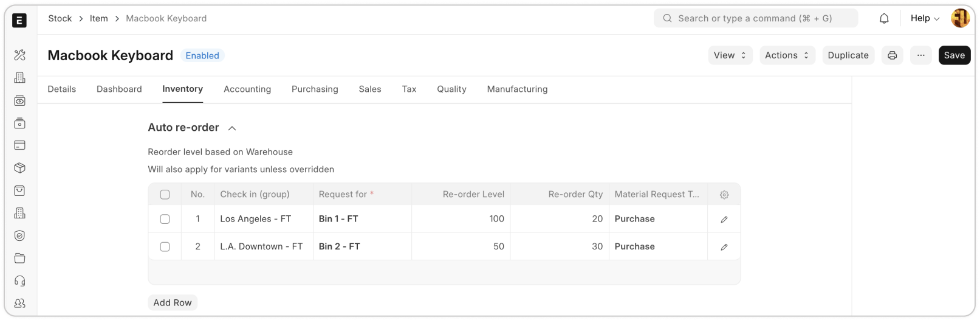
Task: Select the checkbox for the Los Angeles row
Action: pyautogui.click(x=165, y=219)
